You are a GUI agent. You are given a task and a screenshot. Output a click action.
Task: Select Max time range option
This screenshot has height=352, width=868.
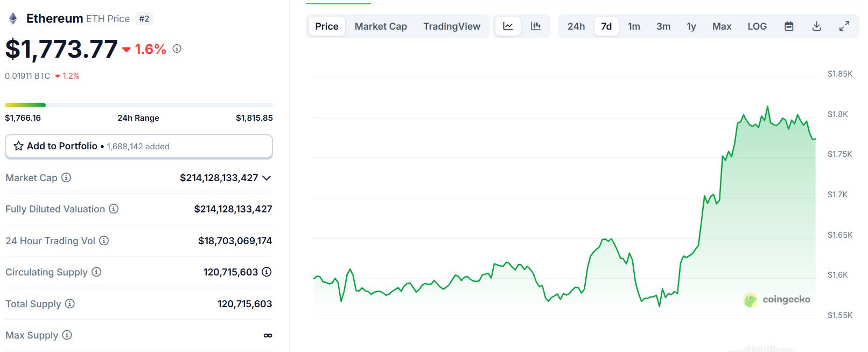click(722, 26)
